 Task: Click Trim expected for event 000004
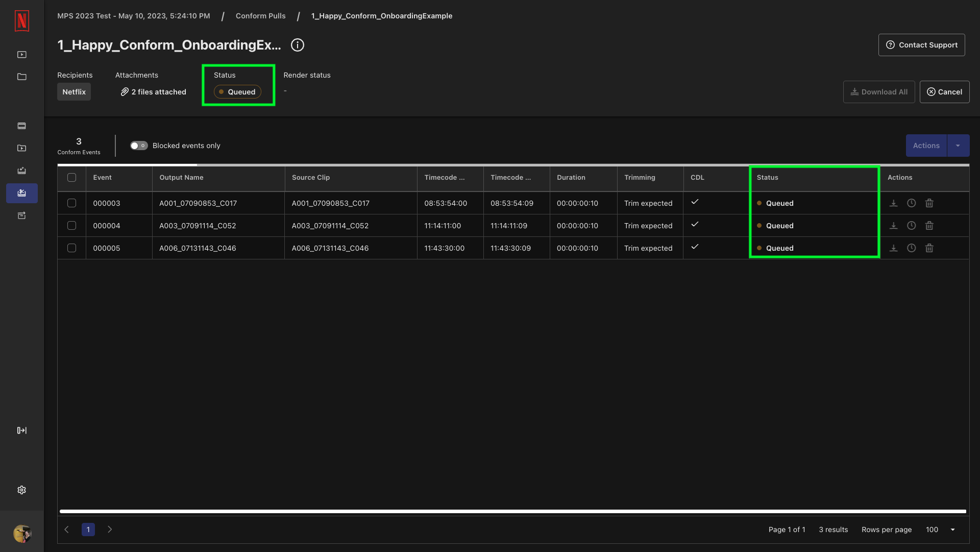click(648, 226)
